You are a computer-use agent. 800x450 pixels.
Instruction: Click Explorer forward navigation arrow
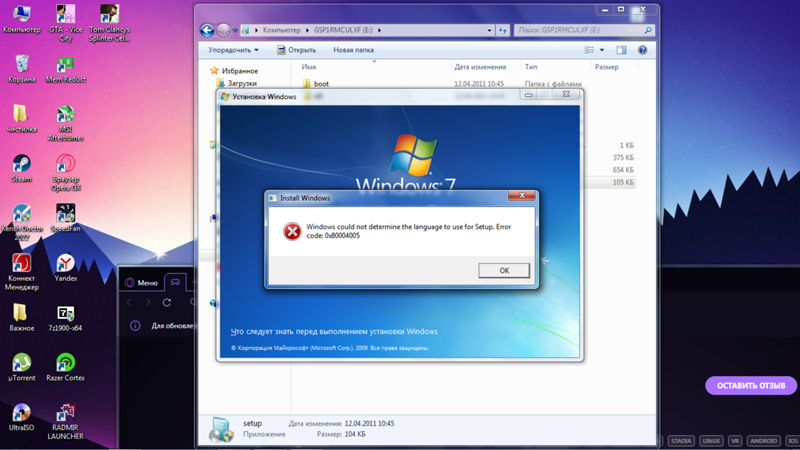click(223, 30)
